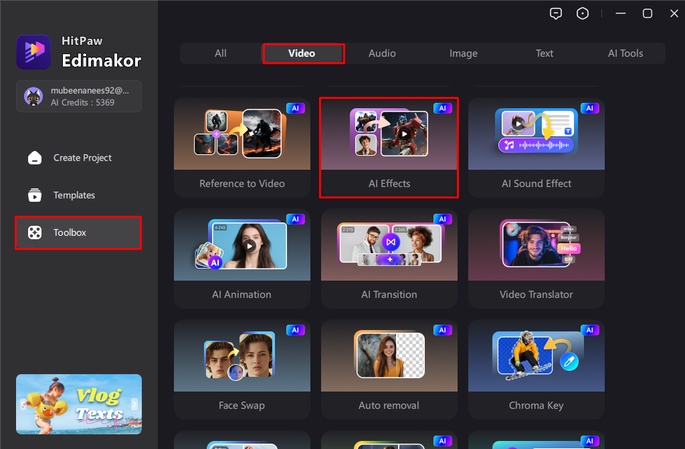The width and height of the screenshot is (685, 449).
Task: Open the feedback message icon
Action: pos(557,13)
